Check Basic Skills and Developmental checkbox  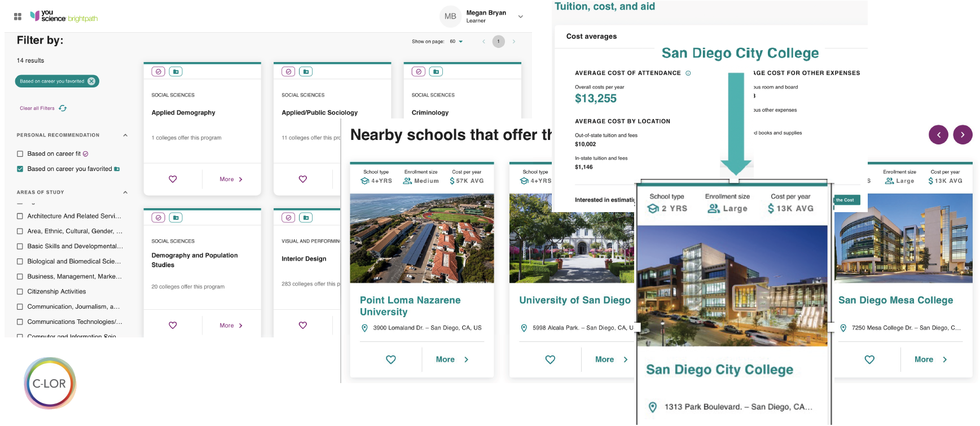(20, 247)
